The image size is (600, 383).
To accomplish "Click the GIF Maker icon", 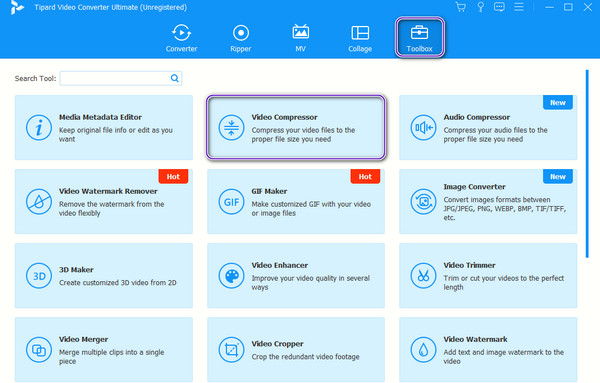I will 231,202.
